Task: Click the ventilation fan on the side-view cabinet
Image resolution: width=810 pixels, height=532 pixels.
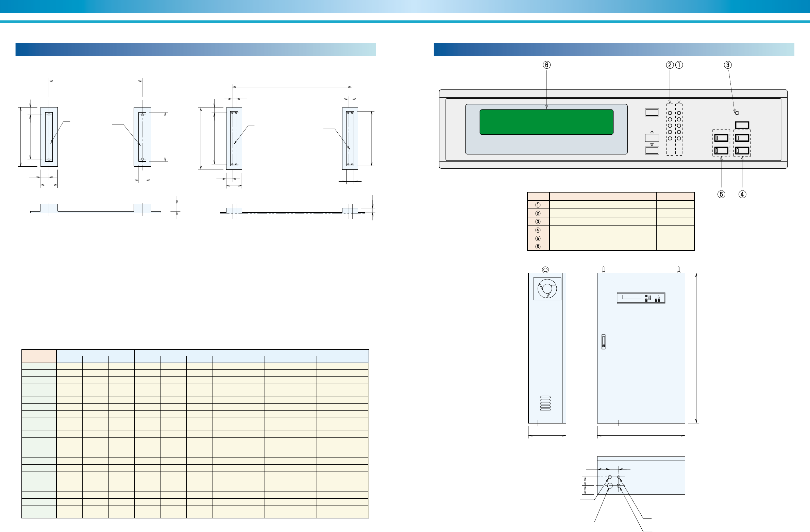Action: (x=547, y=289)
